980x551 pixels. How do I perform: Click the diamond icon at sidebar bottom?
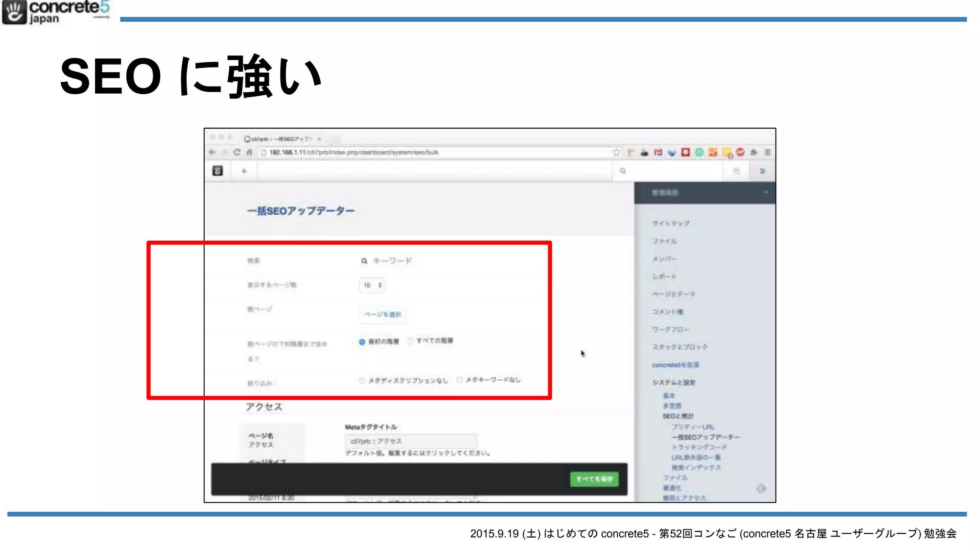[761, 488]
